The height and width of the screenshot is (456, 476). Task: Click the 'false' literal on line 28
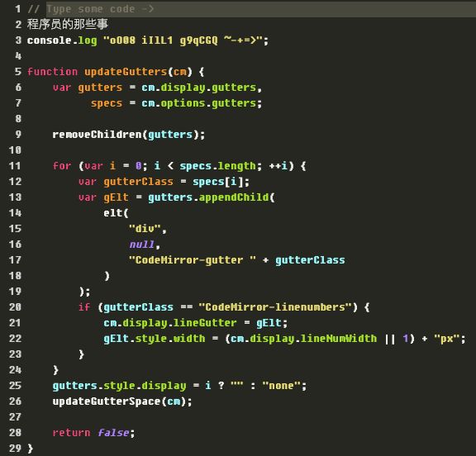113,433
